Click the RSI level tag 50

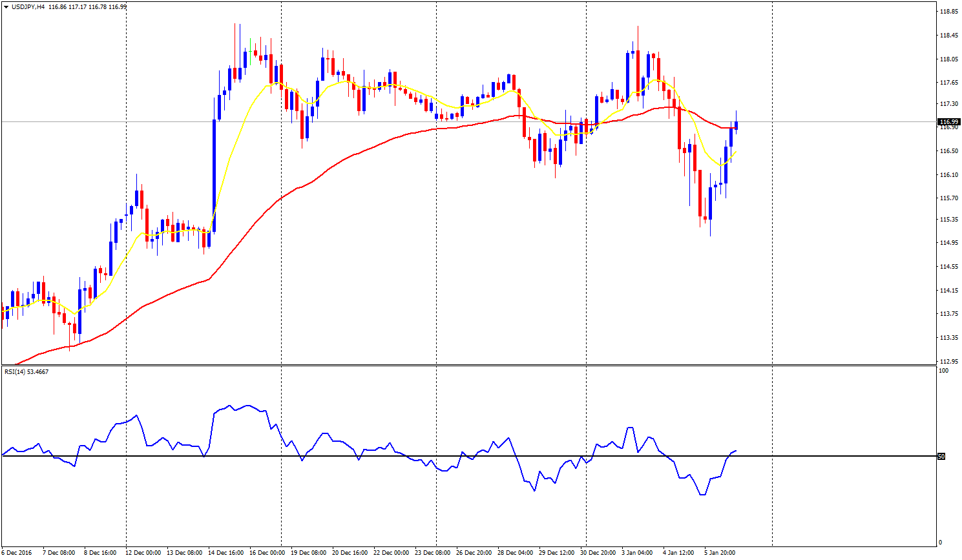pos(941,457)
